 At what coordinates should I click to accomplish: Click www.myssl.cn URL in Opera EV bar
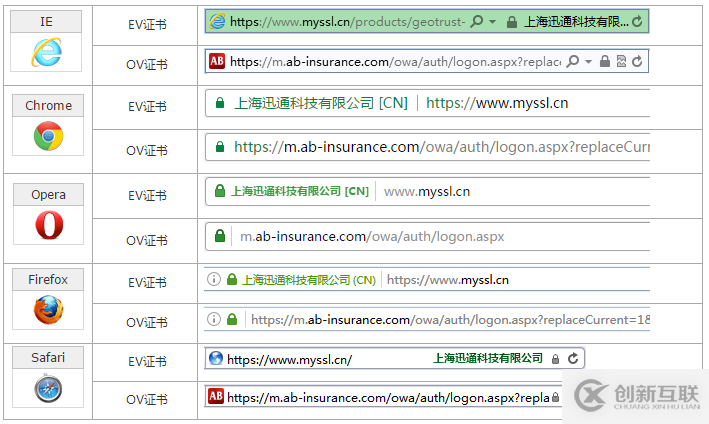(x=427, y=192)
